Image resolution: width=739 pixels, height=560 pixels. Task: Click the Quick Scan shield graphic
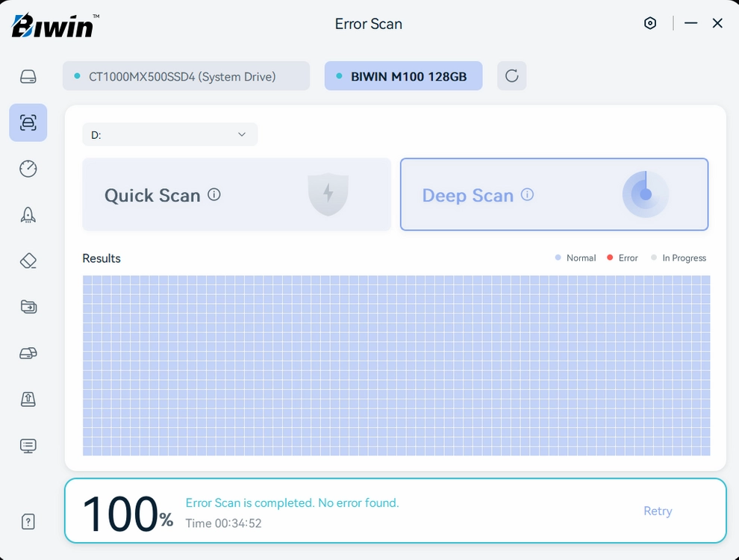(328, 194)
